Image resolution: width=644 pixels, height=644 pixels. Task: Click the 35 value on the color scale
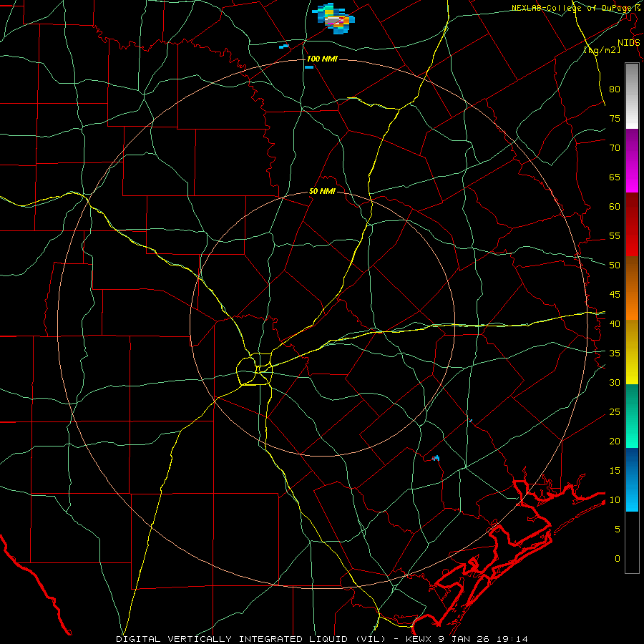[615, 353]
